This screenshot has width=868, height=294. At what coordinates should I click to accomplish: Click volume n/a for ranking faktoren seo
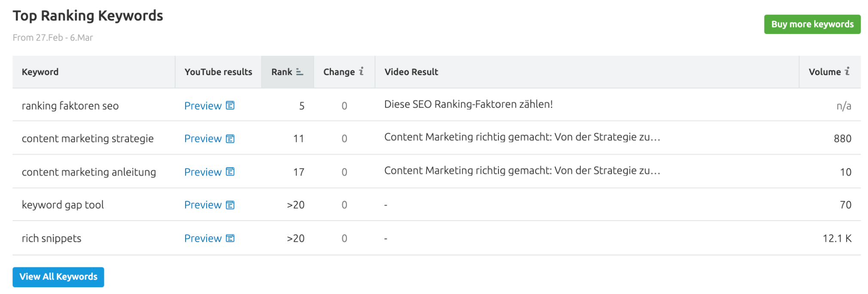(844, 106)
